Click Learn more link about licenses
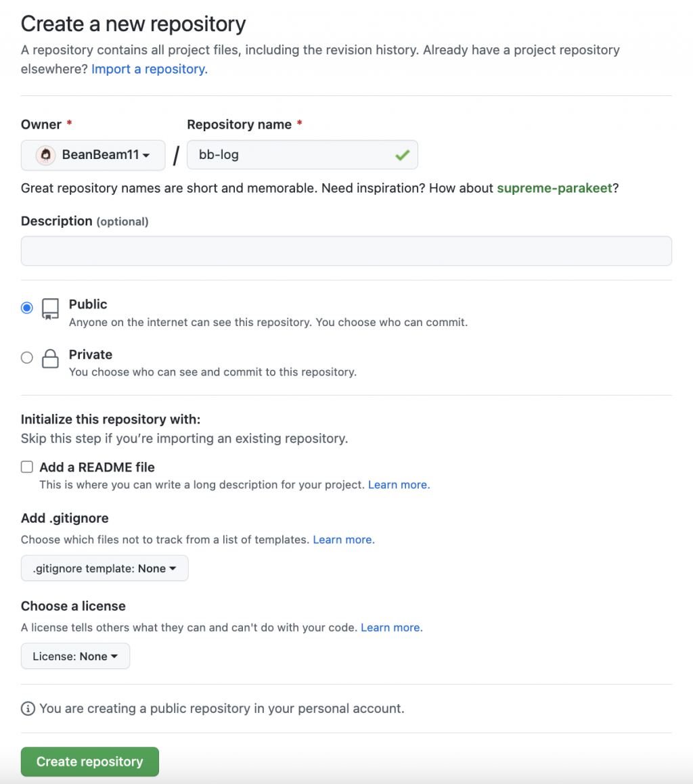 (391, 628)
